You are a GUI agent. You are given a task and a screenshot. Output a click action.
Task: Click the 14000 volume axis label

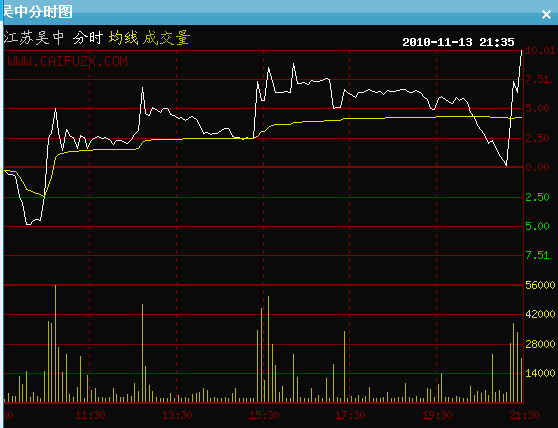[540, 373]
